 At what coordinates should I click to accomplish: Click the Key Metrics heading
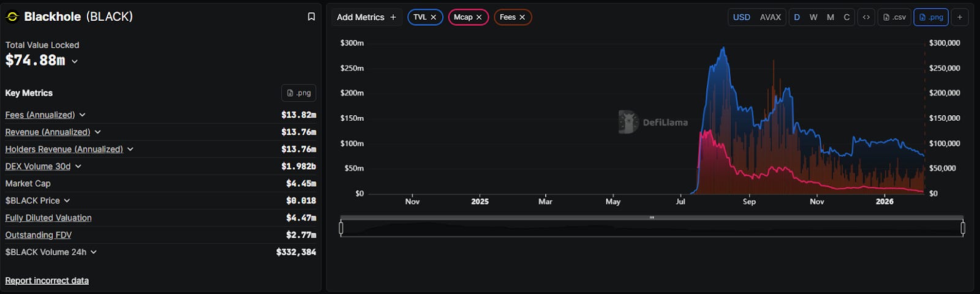(29, 93)
